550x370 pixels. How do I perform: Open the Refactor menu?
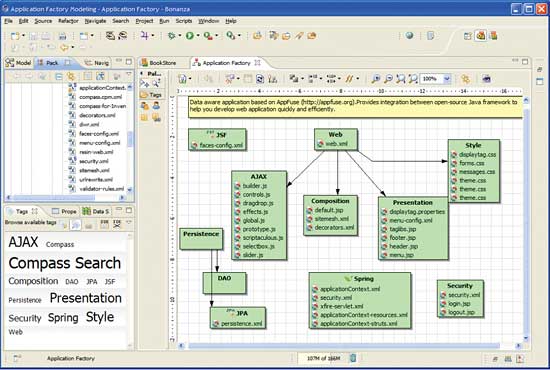tap(68, 21)
